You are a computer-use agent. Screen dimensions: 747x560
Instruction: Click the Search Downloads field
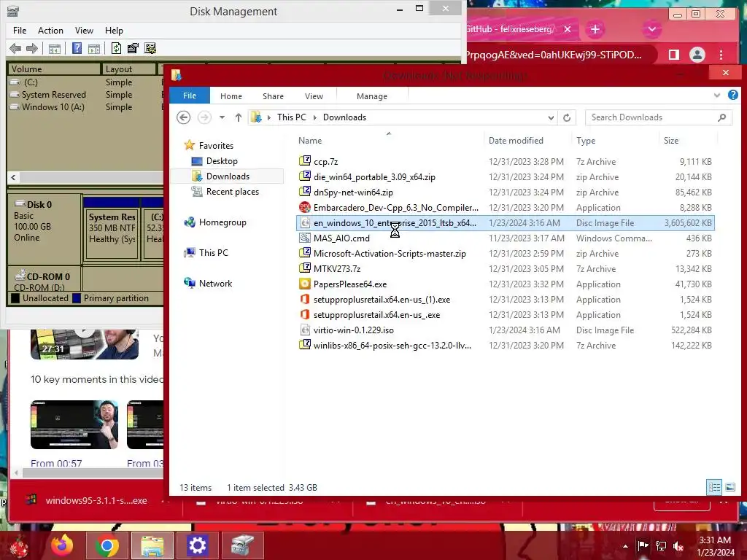pyautogui.click(x=659, y=117)
